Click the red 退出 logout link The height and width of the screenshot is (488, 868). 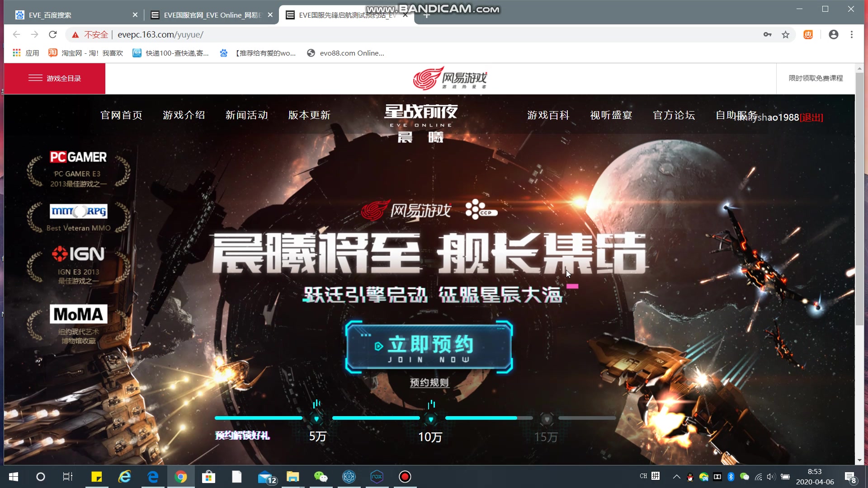pyautogui.click(x=811, y=117)
